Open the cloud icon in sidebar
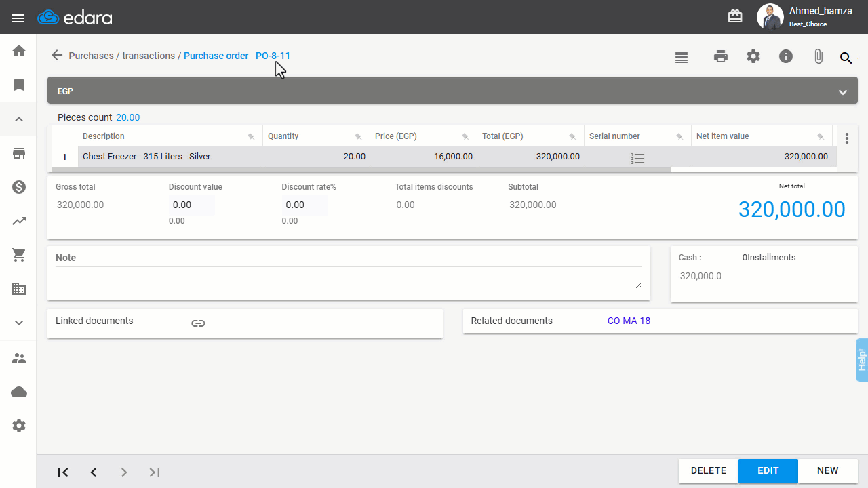 (x=19, y=392)
